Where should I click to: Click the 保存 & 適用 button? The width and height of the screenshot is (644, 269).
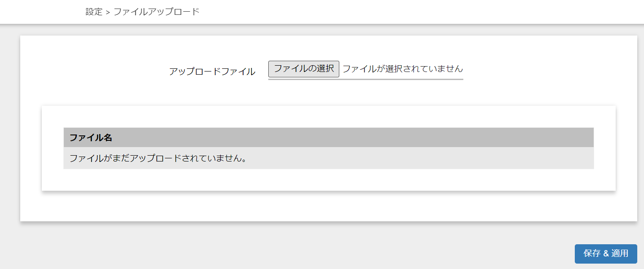pos(606,254)
